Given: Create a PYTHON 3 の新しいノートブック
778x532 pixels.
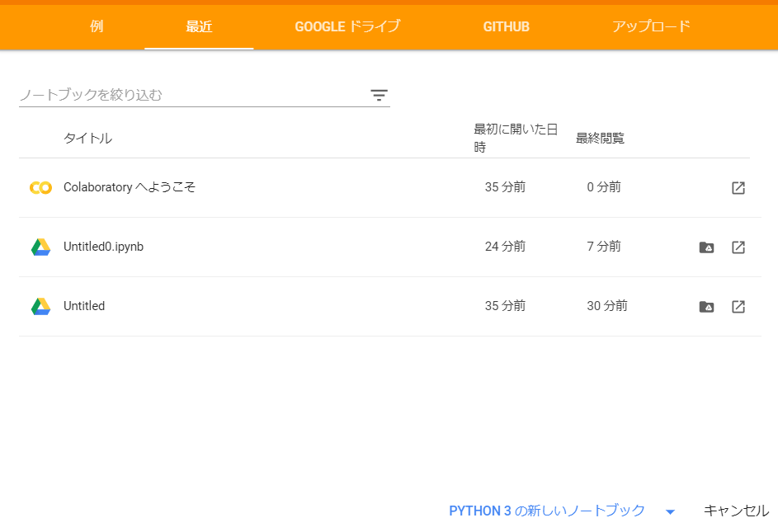Looking at the screenshot, I should pos(547,511).
